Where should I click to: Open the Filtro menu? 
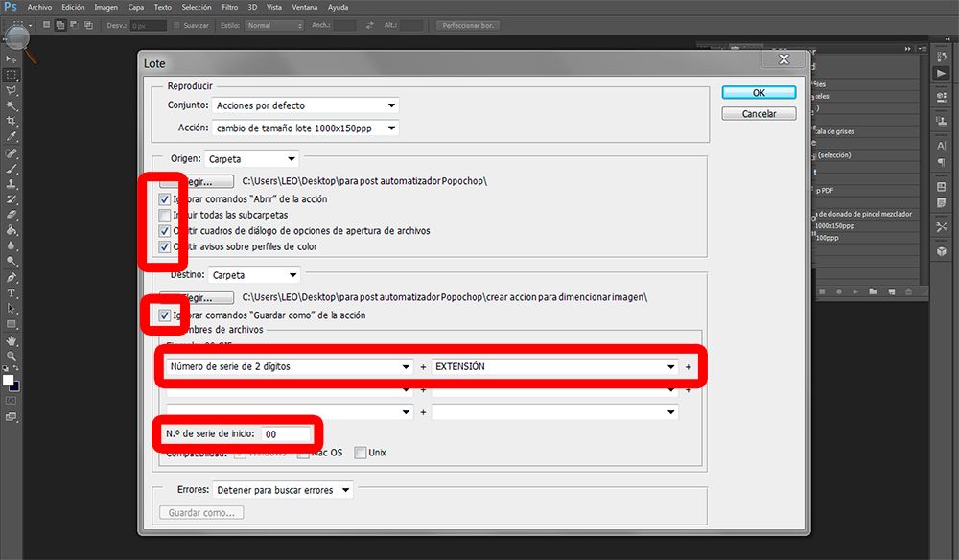coord(230,8)
